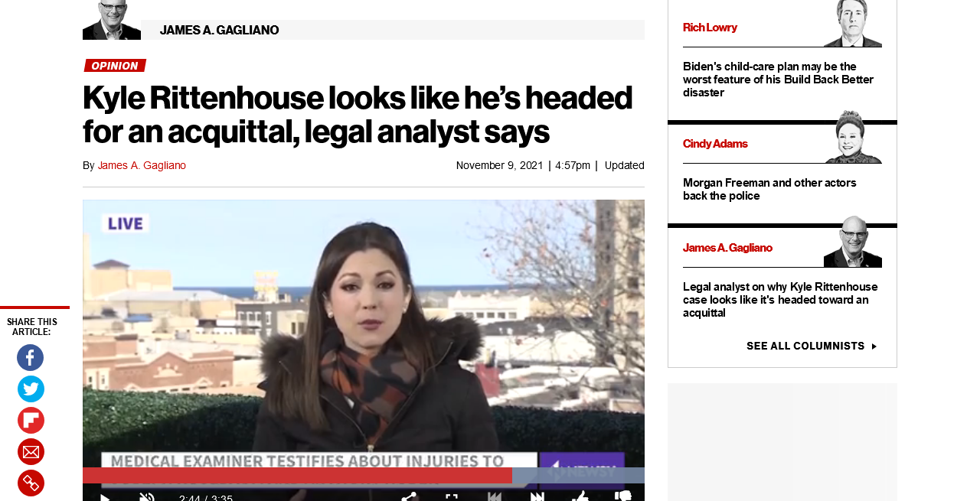
Task: Open Rich Lowry columnist link
Action: [710, 28]
